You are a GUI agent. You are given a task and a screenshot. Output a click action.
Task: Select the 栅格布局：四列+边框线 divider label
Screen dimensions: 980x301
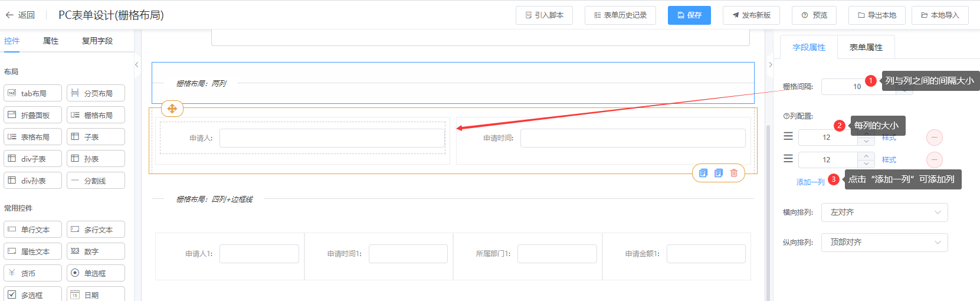(x=214, y=199)
